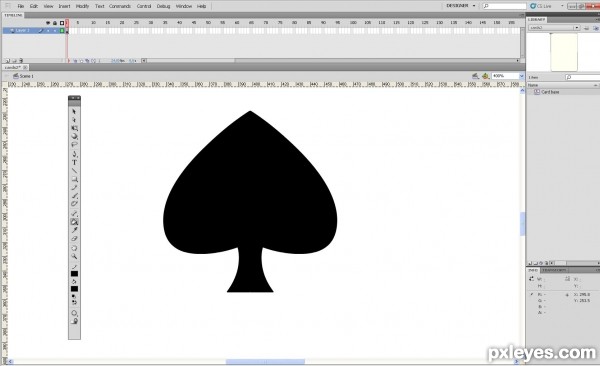The width and height of the screenshot is (600, 366).
Task: Select the Subselection tool
Action: [74, 120]
